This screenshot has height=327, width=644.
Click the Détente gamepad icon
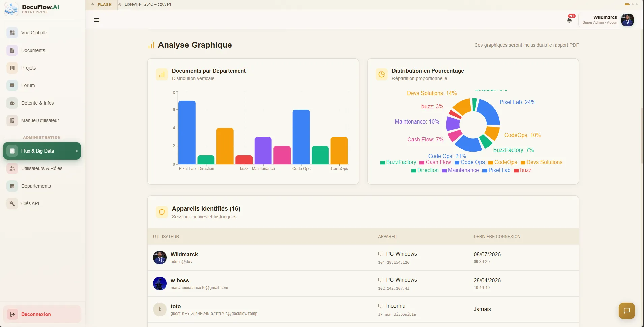click(x=12, y=103)
